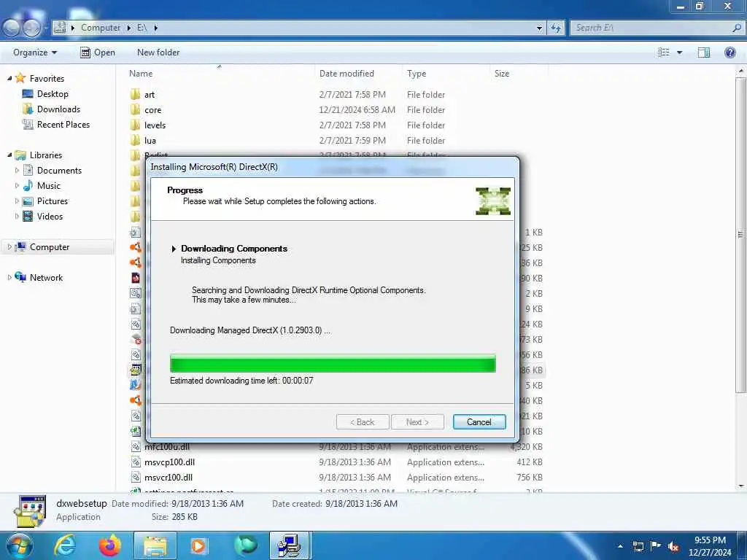
Task: Click the muted volume tray icon
Action: click(673, 546)
